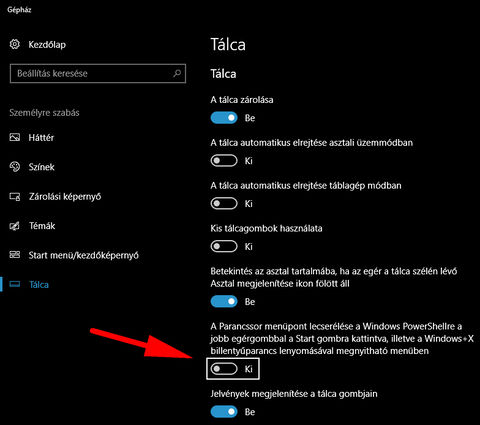The width and height of the screenshot is (480, 425).
Task: Click the Témák brush icon
Action: click(x=15, y=226)
